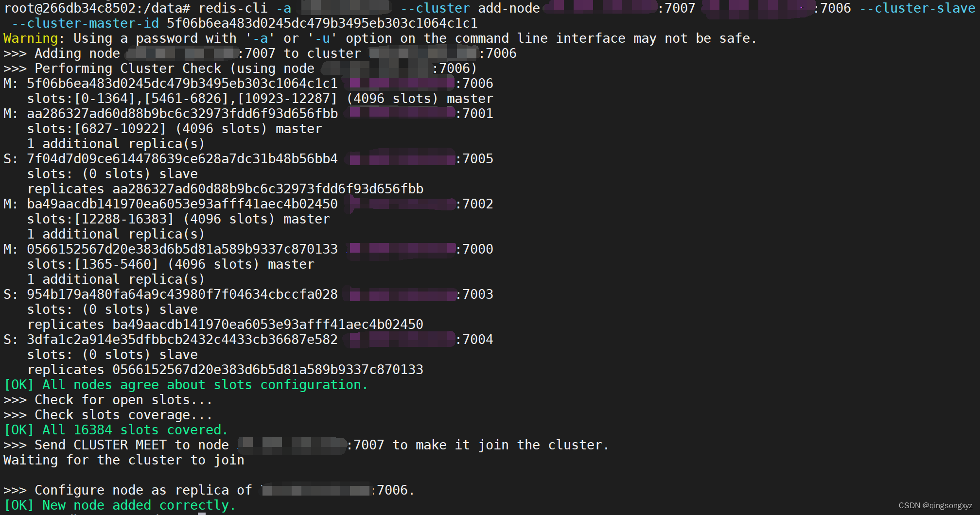Click port ':7002' on master row

pyautogui.click(x=474, y=204)
